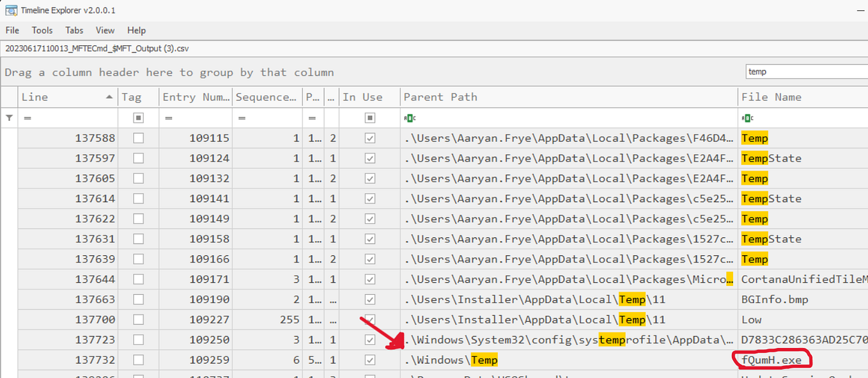Click the abc filter icon in File Name column
868x378 pixels.
point(747,118)
